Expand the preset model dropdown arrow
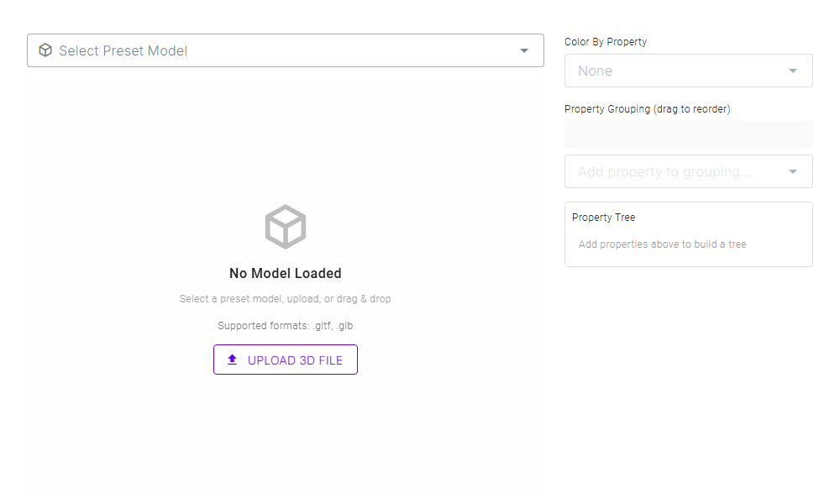This screenshot has height=504, width=840. pos(524,50)
